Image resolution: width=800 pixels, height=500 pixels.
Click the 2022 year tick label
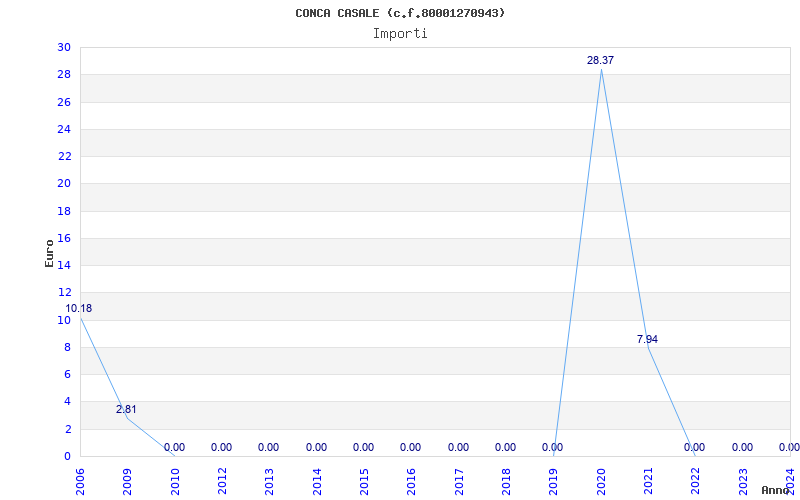(695, 482)
